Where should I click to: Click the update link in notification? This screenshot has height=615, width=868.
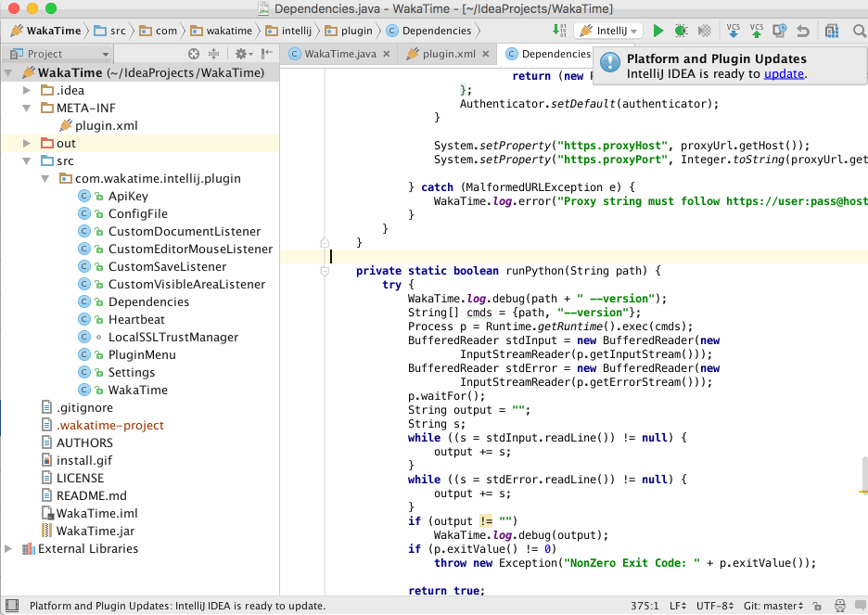784,73
